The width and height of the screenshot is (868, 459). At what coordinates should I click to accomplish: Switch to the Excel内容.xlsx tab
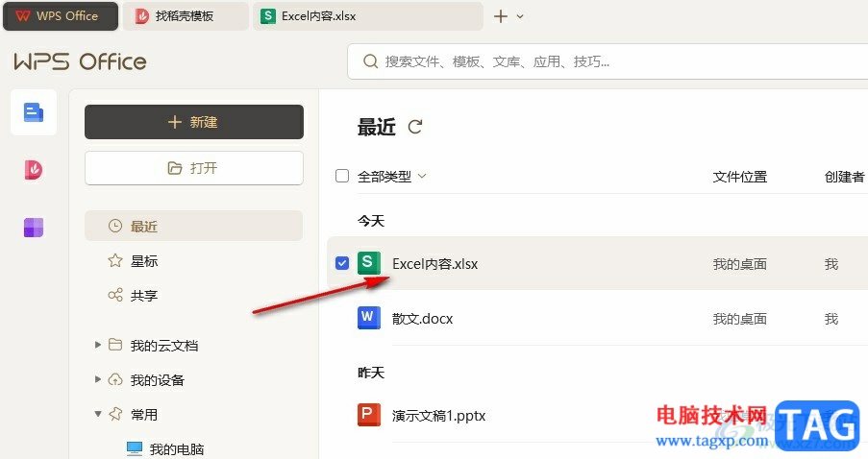[367, 16]
